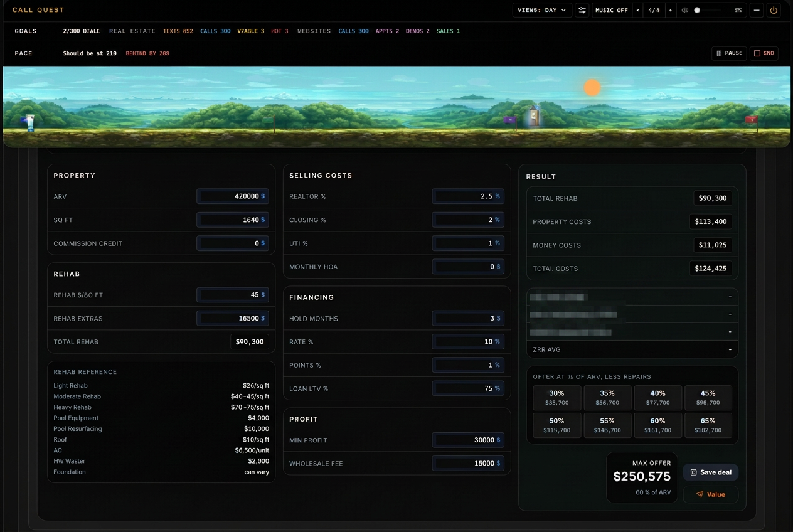Collapse the top bar using the dash icon

[757, 10]
